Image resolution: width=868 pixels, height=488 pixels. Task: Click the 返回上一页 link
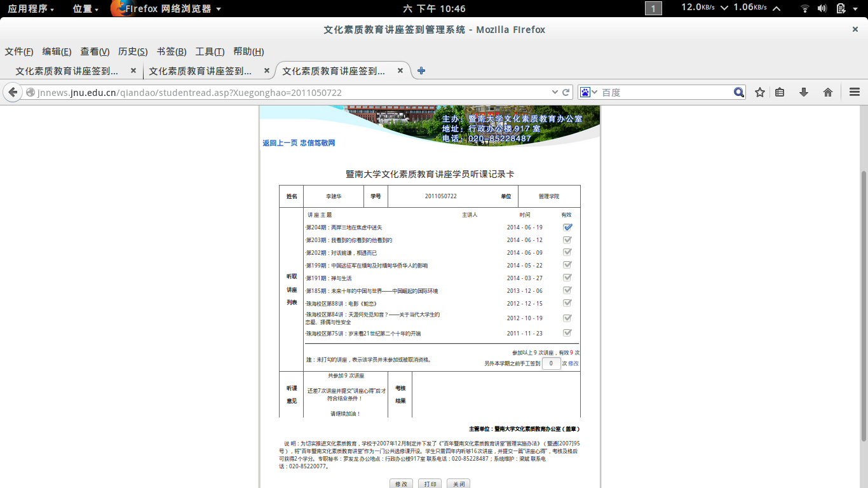(280, 143)
